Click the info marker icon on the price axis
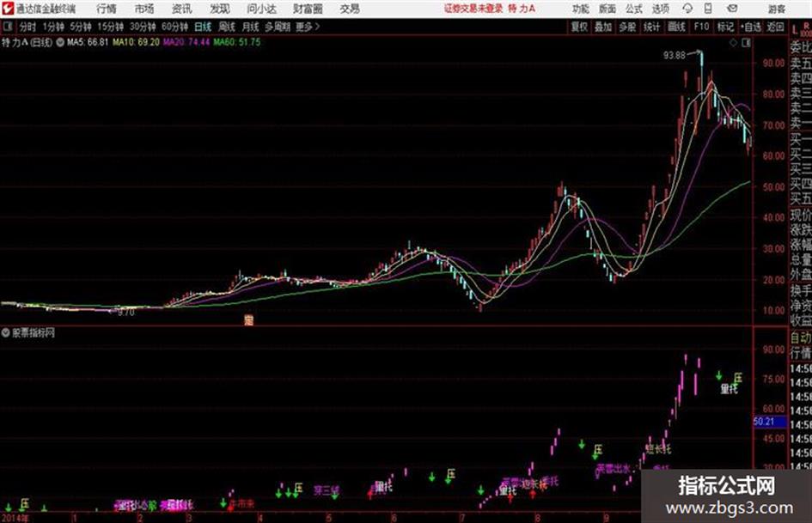The width and height of the screenshot is (812, 523). coord(248,320)
